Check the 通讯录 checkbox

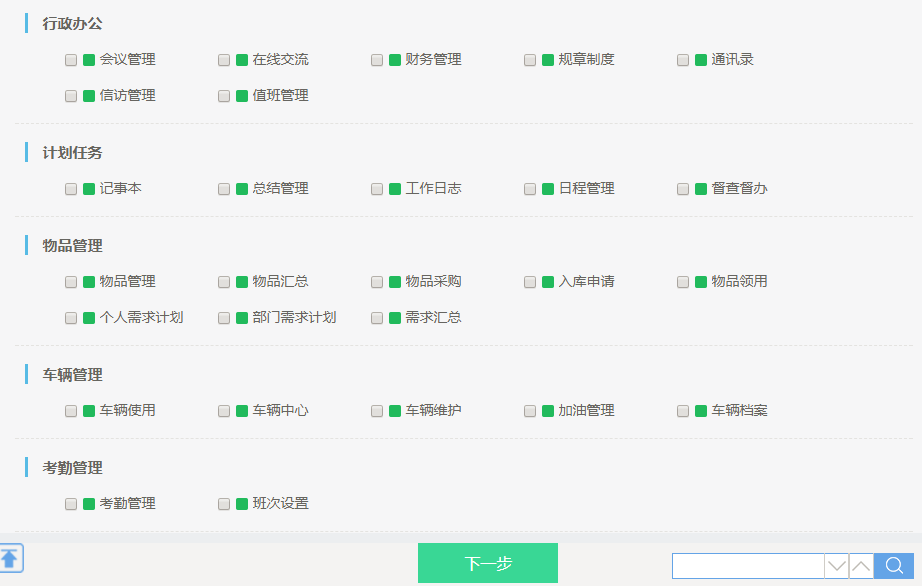click(x=683, y=60)
